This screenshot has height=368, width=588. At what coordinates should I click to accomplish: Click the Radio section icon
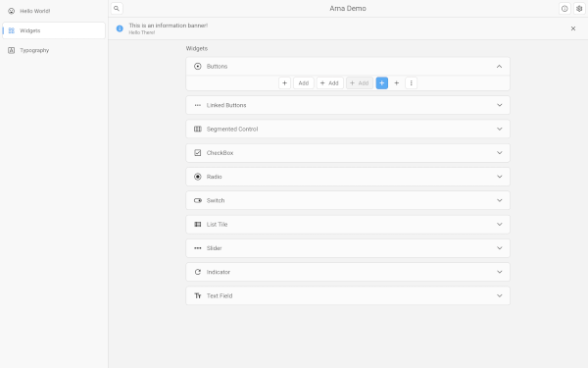click(x=198, y=177)
